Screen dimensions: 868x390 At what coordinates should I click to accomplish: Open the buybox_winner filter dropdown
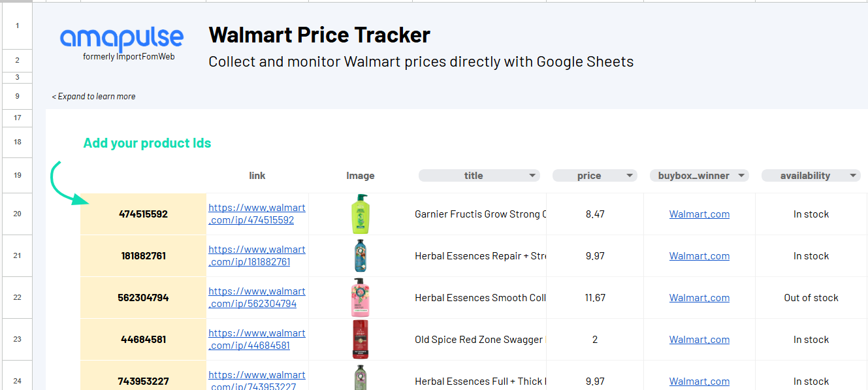742,176
